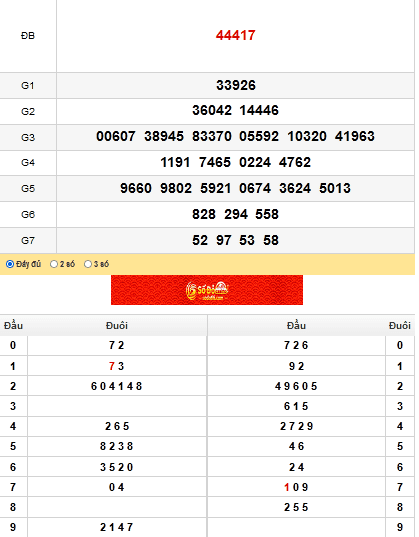The width and height of the screenshot is (419, 537).
Task: Click G5 number 5013
Action: tap(335, 188)
